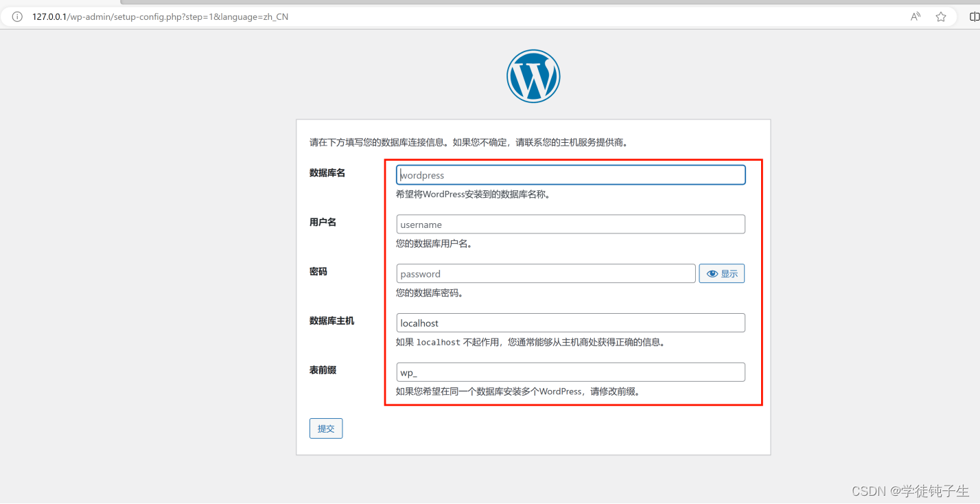Focus the database host localhost field

(571, 323)
